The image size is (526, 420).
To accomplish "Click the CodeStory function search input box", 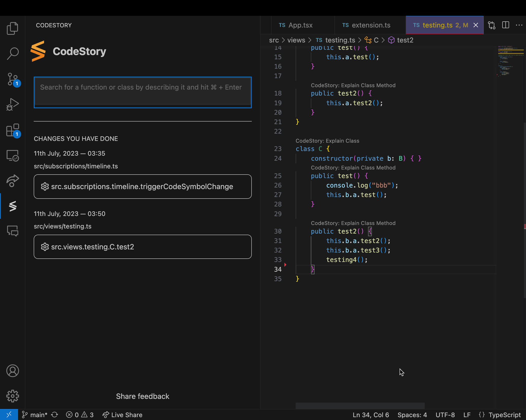I will coord(143,92).
